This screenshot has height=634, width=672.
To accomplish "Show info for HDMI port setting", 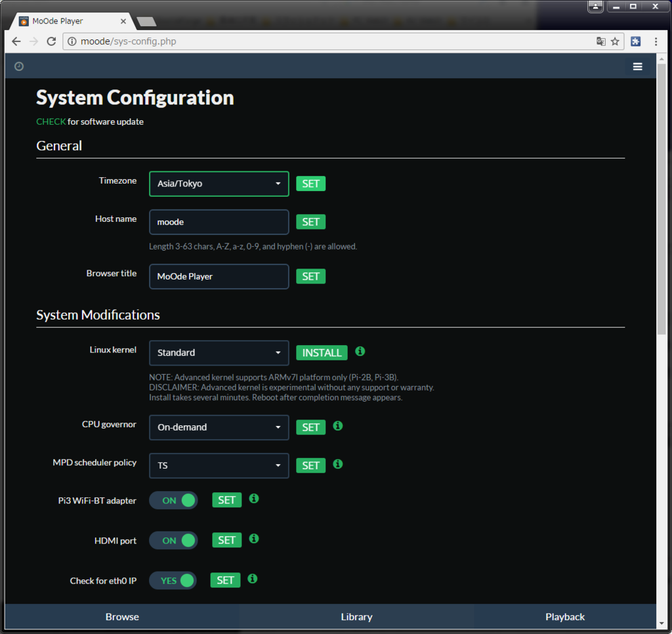I will click(x=254, y=538).
